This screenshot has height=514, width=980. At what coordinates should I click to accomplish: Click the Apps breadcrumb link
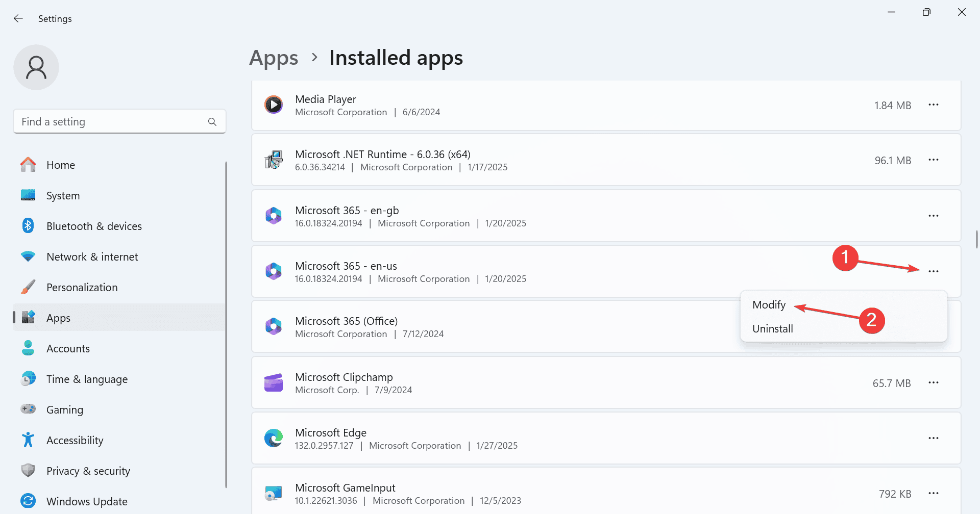(x=274, y=58)
